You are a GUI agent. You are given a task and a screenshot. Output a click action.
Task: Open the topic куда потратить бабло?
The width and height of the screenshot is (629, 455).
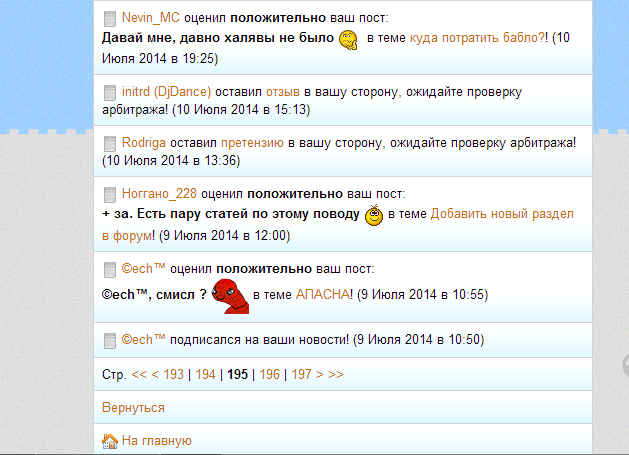pyautogui.click(x=477, y=38)
